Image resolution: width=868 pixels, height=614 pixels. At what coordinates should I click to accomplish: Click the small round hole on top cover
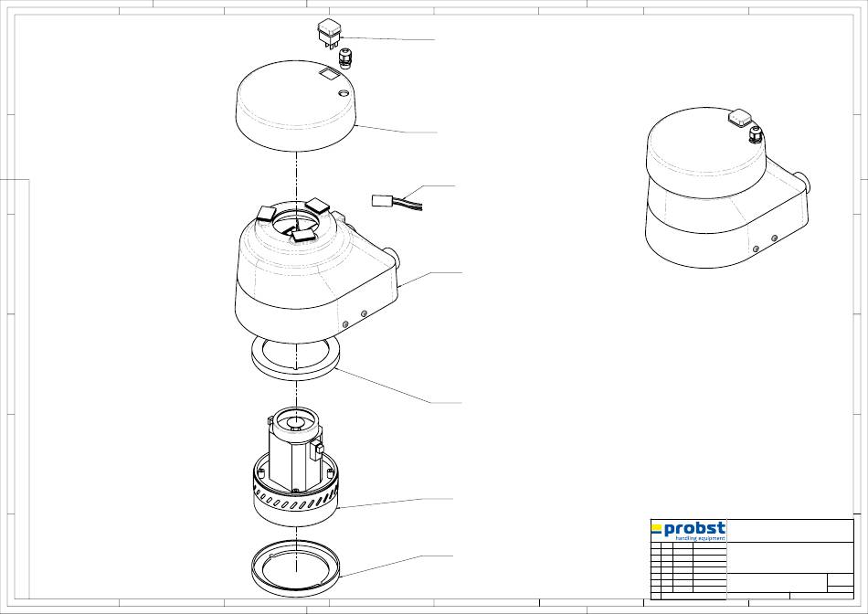(343, 93)
